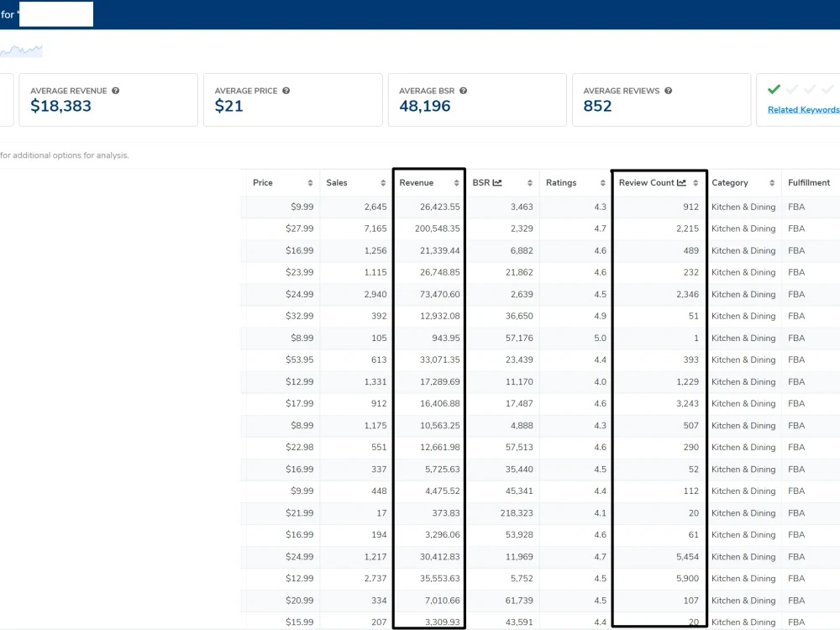Select the Average Revenue $18,383 card
Image resolution: width=840 pixels, height=630 pixels.
point(108,100)
